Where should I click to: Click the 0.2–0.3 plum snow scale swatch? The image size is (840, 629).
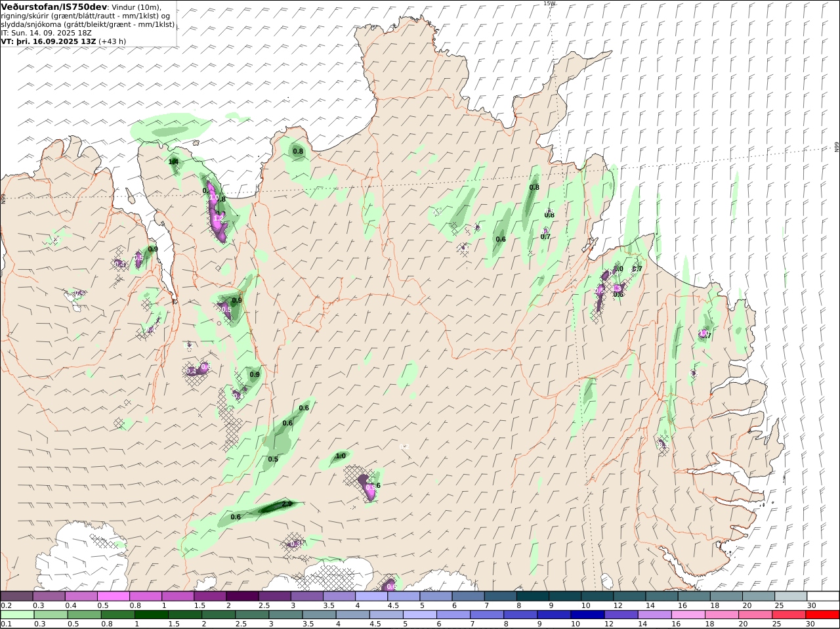tap(17, 596)
